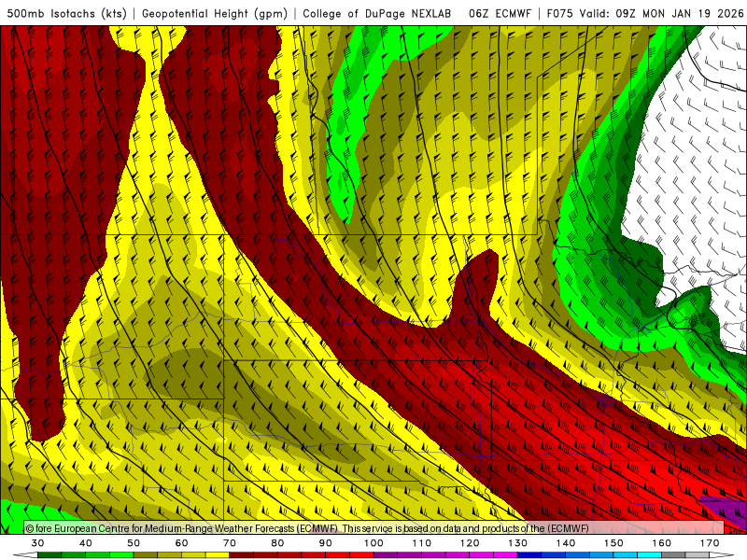Image resolution: width=747 pixels, height=560 pixels.
Task: Click the '06Z ECMWF' model run label
Action: 500,14
